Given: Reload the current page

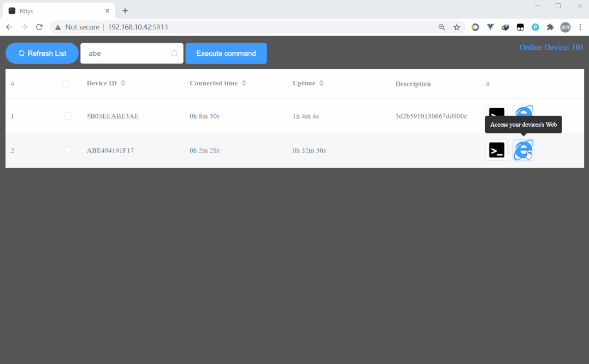Looking at the screenshot, I should 38,26.
